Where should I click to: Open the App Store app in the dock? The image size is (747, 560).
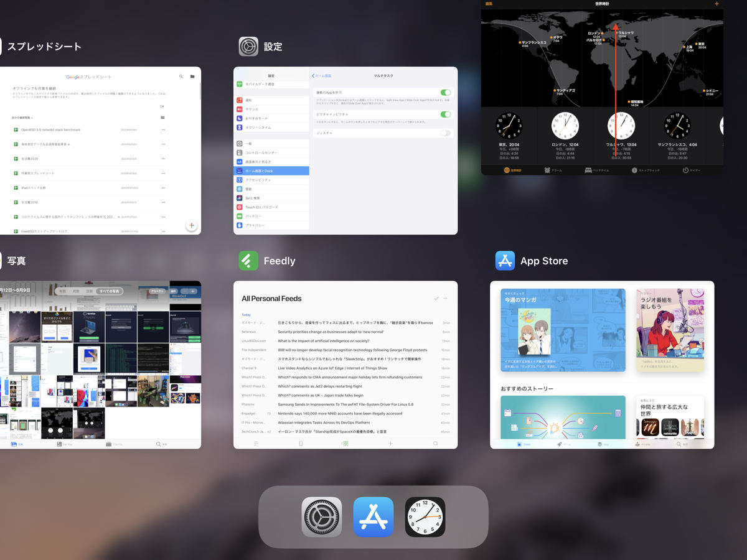[x=374, y=517]
